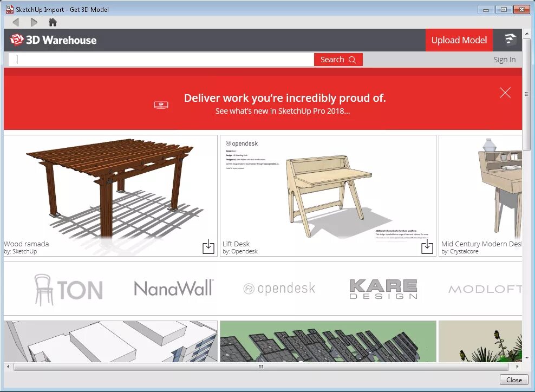535x392 pixels.
Task: Open the KARE Design brand logo
Action: pyautogui.click(x=383, y=289)
